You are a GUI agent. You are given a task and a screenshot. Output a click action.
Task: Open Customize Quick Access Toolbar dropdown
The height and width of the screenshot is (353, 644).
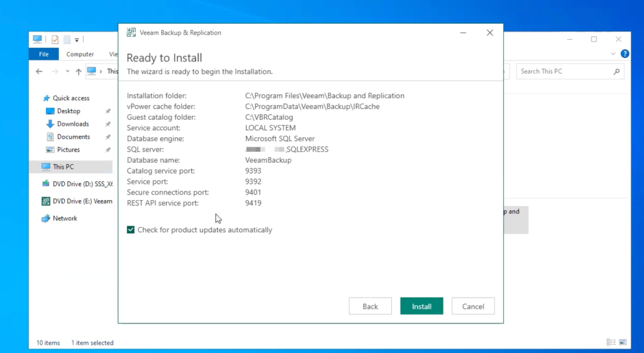pos(76,40)
